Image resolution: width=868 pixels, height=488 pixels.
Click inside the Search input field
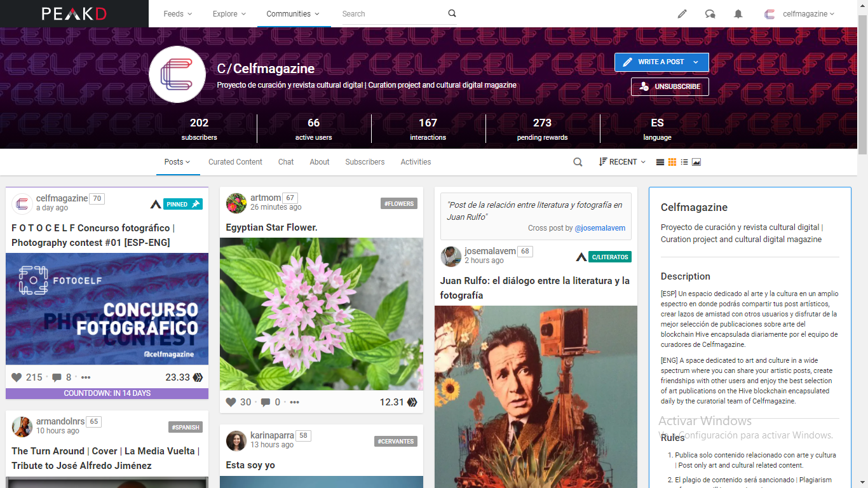coord(388,13)
